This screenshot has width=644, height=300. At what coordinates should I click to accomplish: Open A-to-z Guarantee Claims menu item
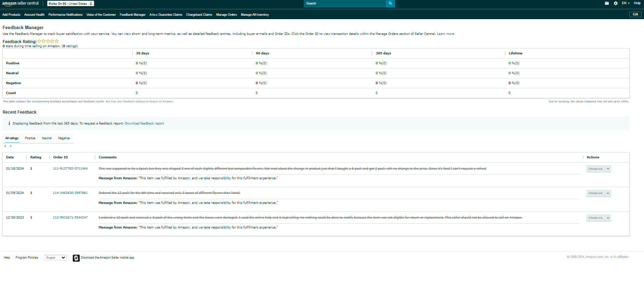(166, 15)
